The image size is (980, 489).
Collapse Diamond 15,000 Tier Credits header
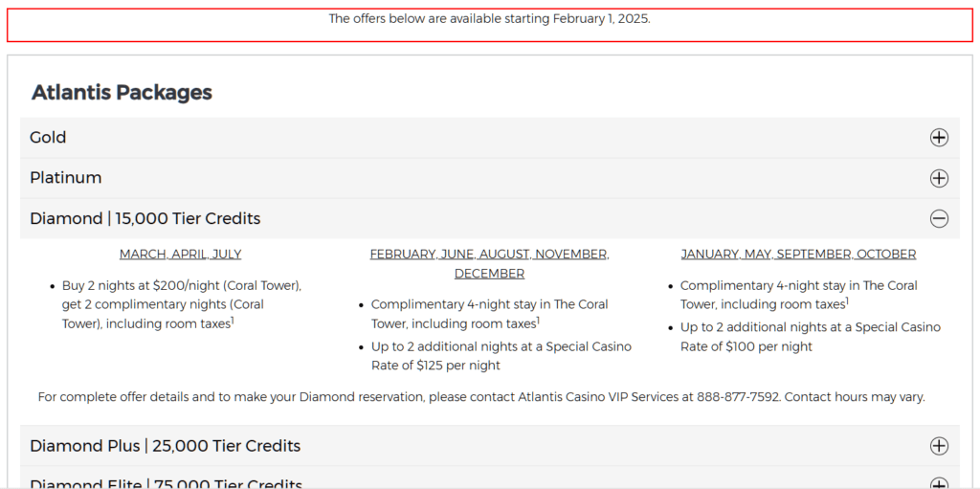coord(490,219)
